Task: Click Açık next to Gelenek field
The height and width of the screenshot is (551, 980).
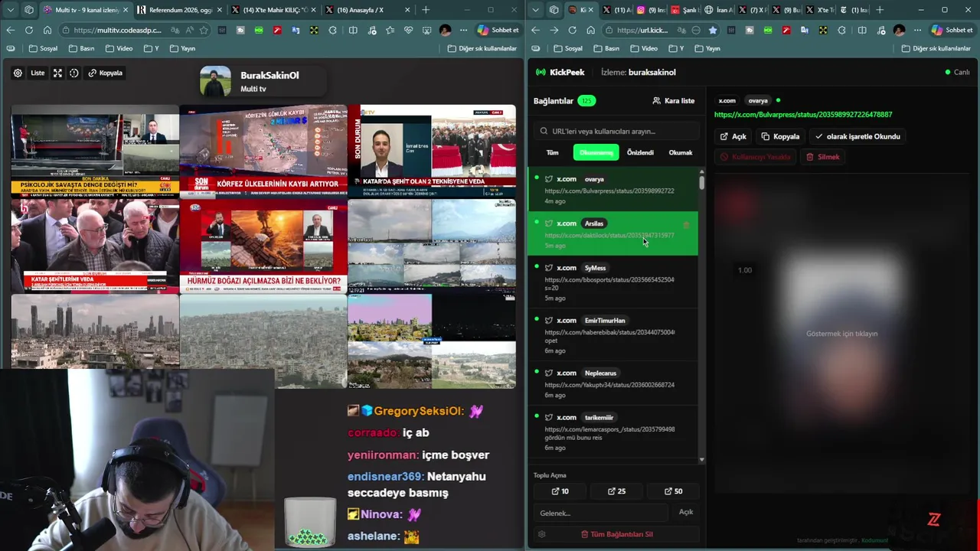Action: coord(686,512)
